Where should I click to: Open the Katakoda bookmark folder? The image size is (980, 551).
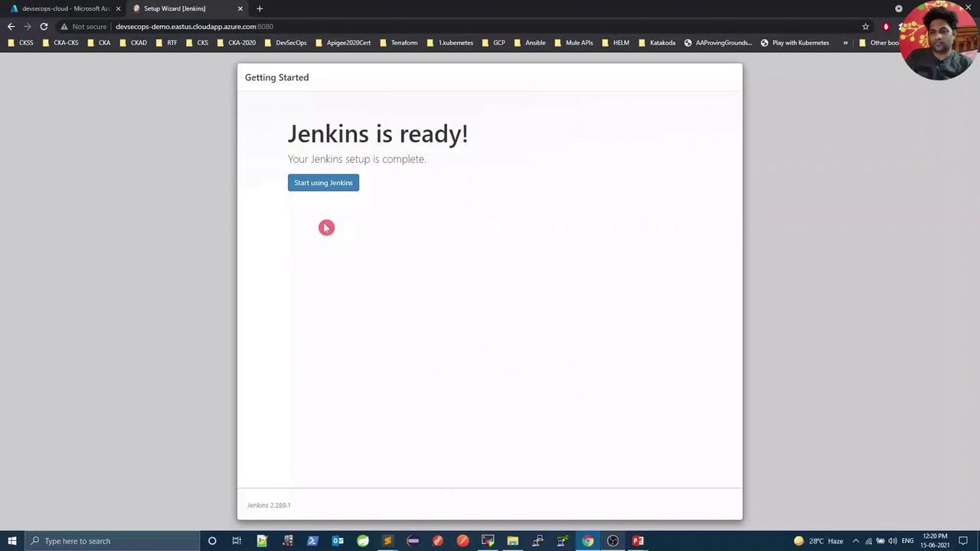click(x=657, y=43)
